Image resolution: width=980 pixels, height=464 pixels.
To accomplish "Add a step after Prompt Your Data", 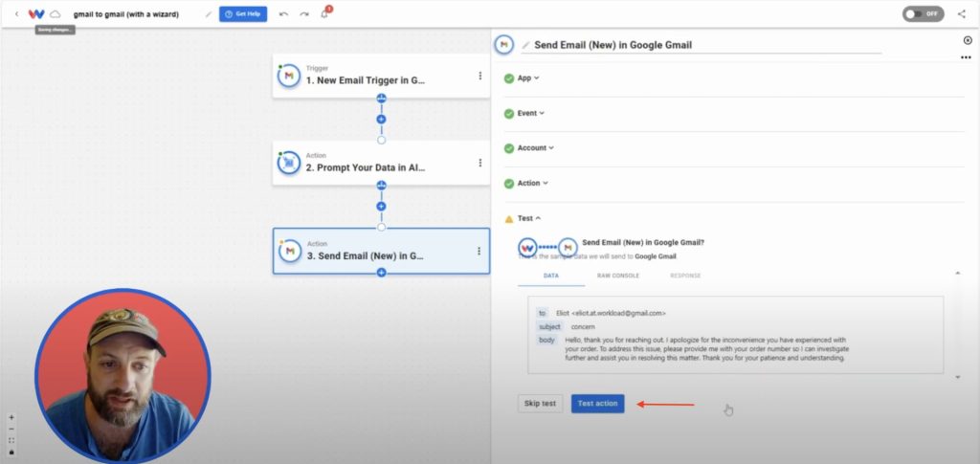I will point(381,206).
